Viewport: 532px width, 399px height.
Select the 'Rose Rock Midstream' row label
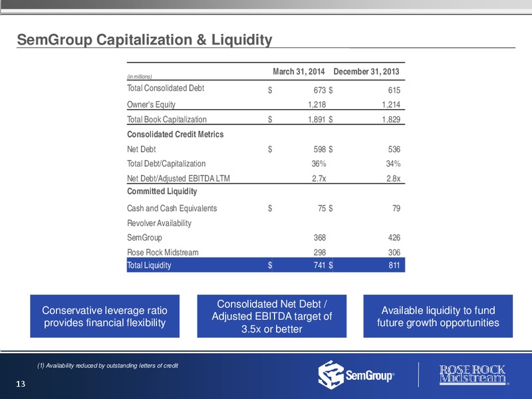click(x=163, y=253)
